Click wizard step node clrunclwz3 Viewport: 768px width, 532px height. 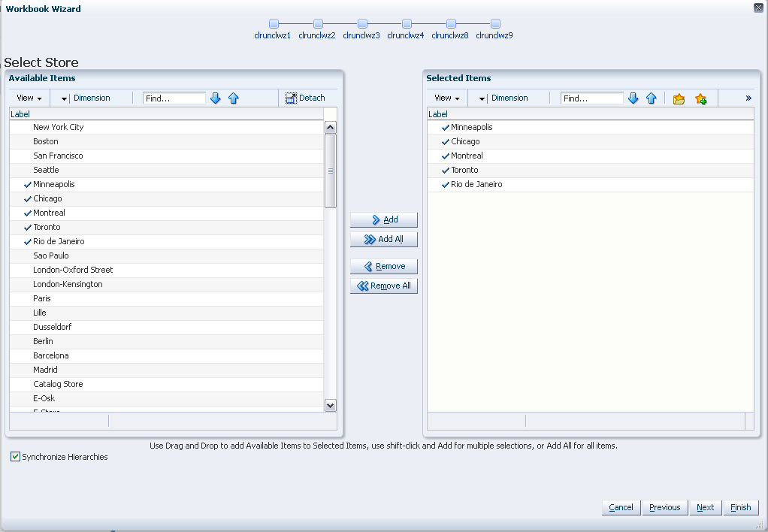pos(362,23)
